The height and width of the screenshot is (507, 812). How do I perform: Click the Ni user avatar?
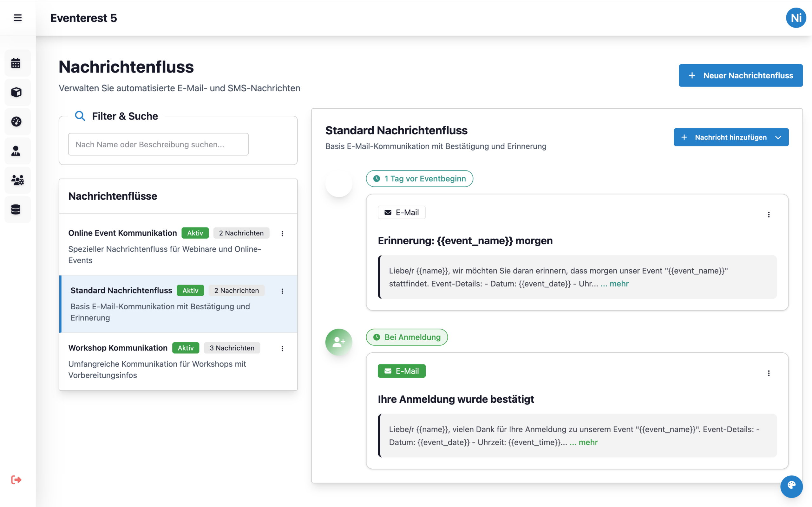[x=796, y=18]
